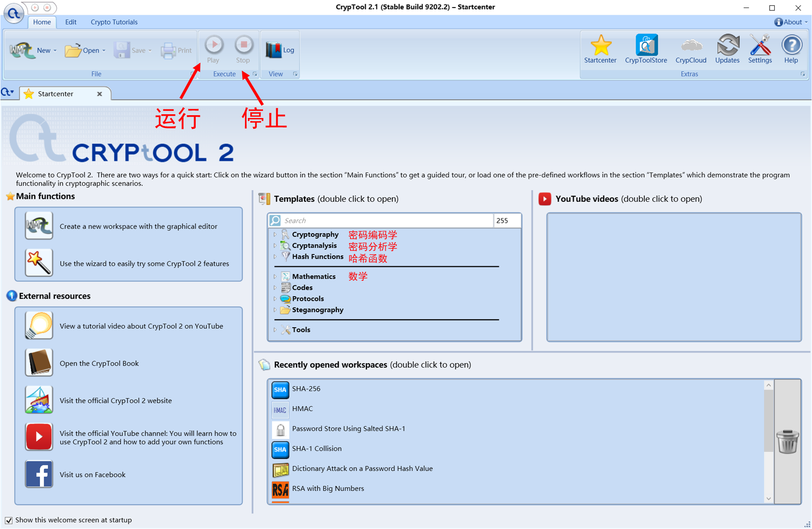Viewport: 812px width, 529px height.
Task: Open the Crypto Tutorials ribbon tab
Action: 114,22
